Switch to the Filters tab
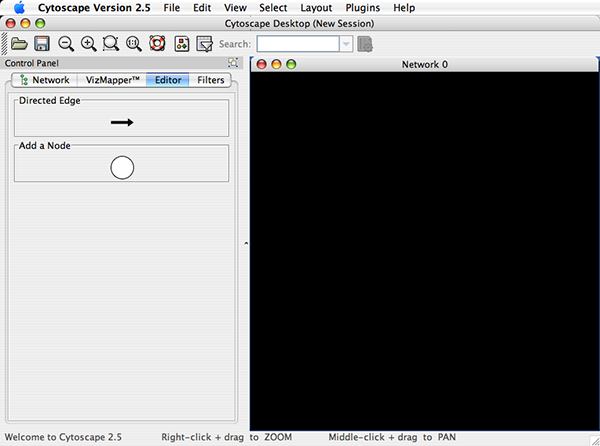This screenshot has width=600, height=446. tap(210, 80)
